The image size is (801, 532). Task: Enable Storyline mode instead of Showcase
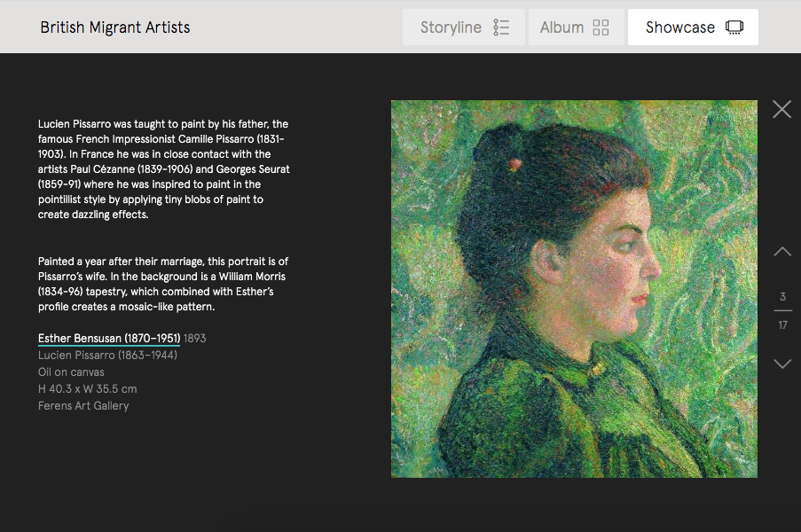(x=463, y=27)
